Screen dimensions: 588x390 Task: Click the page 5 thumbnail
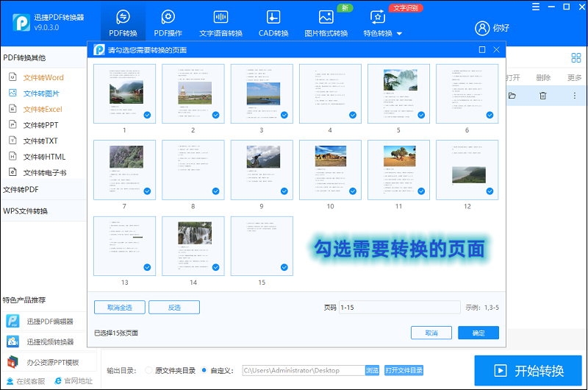[x=398, y=93]
